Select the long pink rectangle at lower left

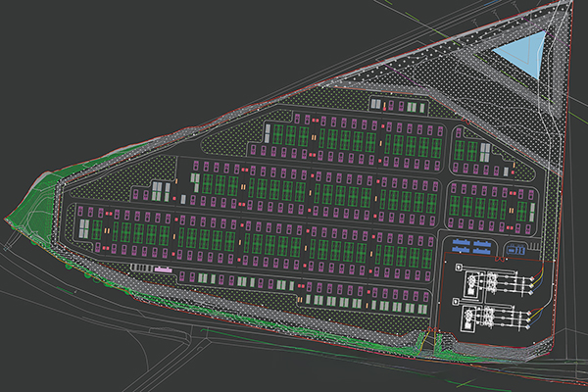click(162, 269)
